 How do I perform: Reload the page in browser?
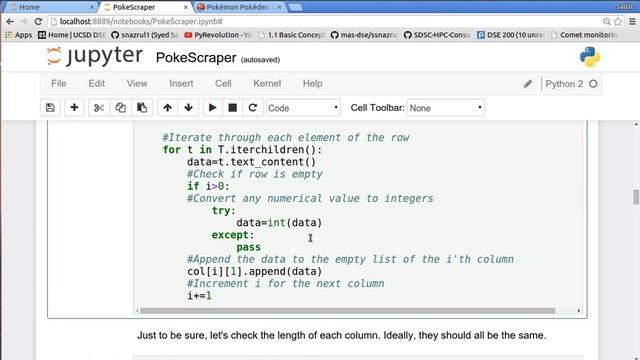38,21
